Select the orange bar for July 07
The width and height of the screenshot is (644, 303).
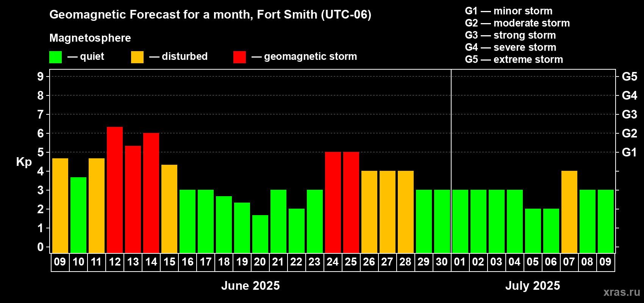(x=569, y=212)
